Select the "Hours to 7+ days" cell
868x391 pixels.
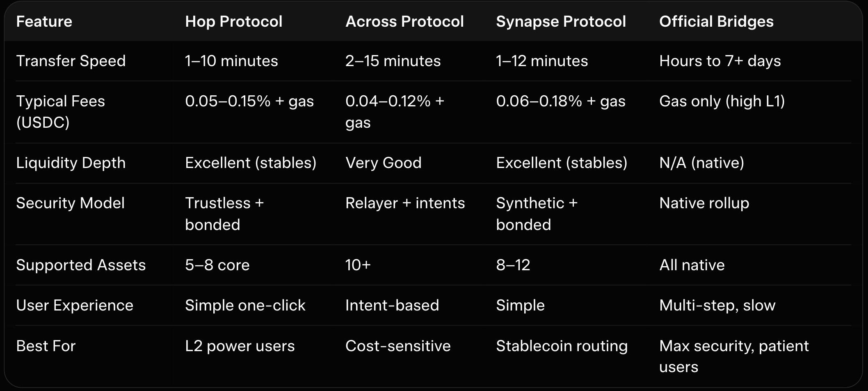(x=720, y=61)
